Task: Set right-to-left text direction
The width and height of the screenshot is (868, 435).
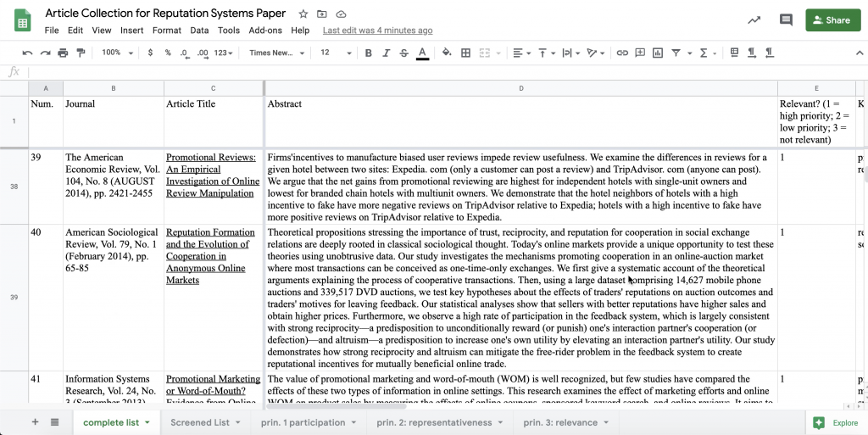Action: (770, 53)
